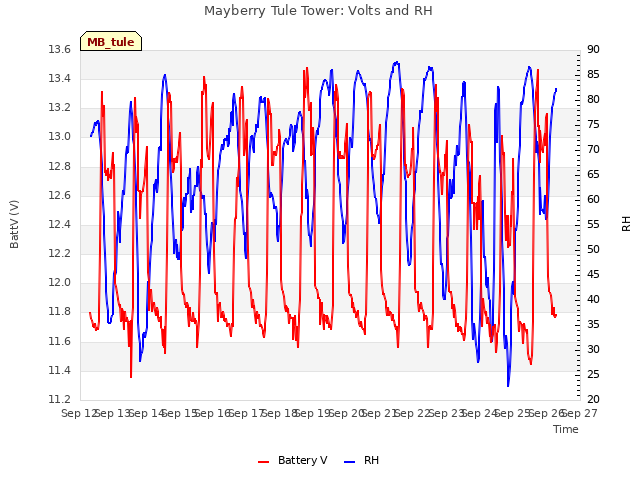Click the 65 right axis tick
Viewport: 640px width, 480px height.
[x=593, y=174]
